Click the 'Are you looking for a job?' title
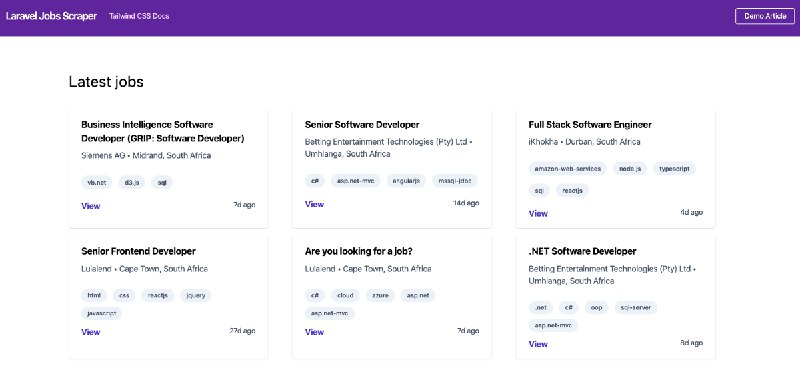Screen dimensions: 800x366 coord(358,251)
